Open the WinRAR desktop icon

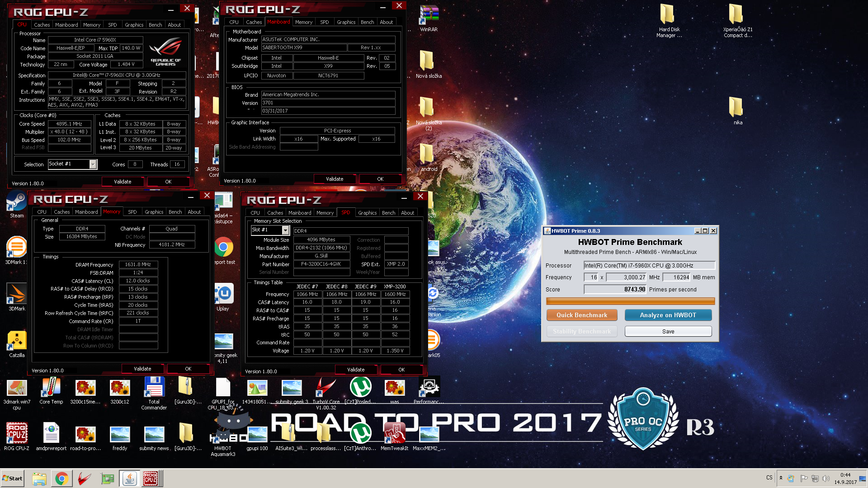[429, 18]
